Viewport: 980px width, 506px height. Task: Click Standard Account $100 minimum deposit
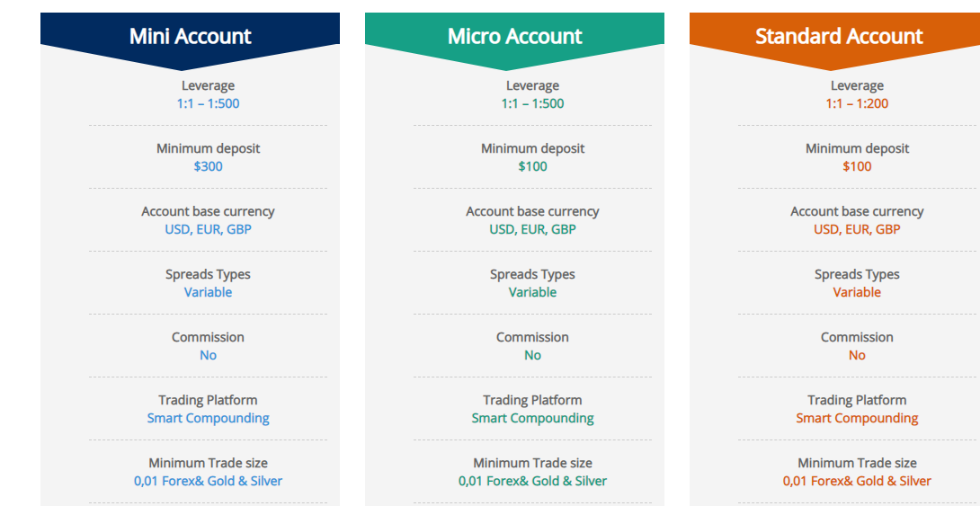click(x=857, y=166)
